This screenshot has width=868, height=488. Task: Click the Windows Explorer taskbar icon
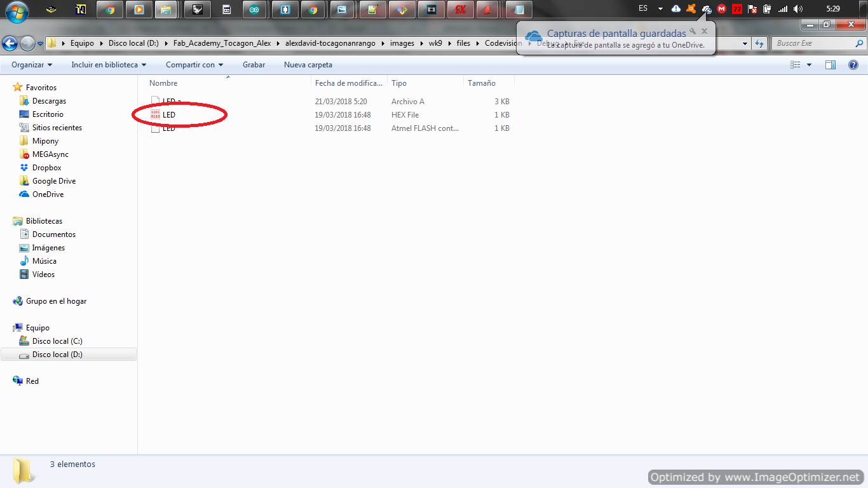pyautogui.click(x=166, y=10)
